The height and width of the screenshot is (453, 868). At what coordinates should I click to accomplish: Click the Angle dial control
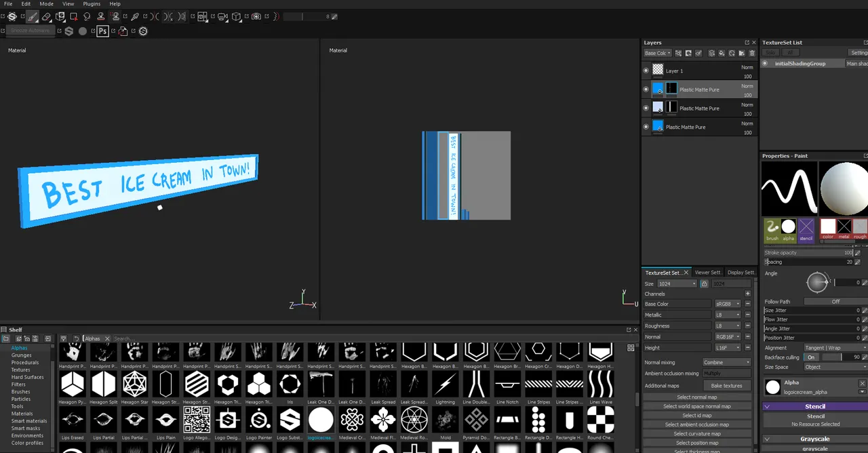[x=817, y=282]
